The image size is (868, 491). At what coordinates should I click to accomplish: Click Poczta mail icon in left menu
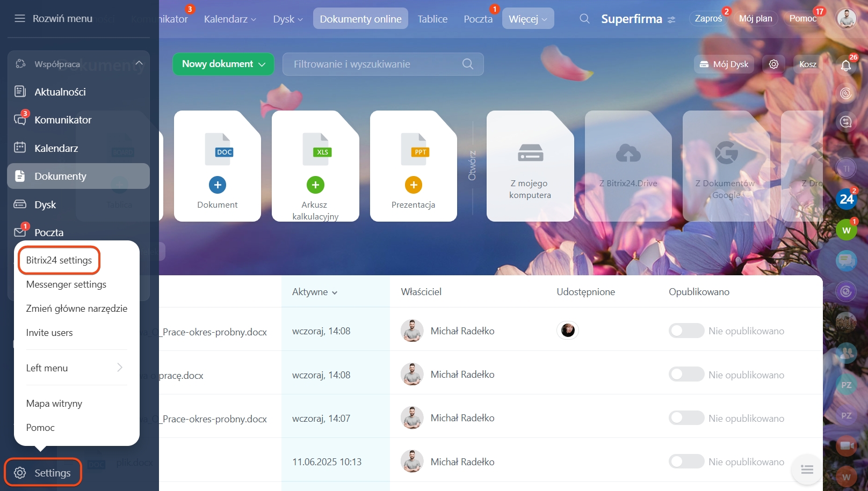pyautogui.click(x=20, y=232)
